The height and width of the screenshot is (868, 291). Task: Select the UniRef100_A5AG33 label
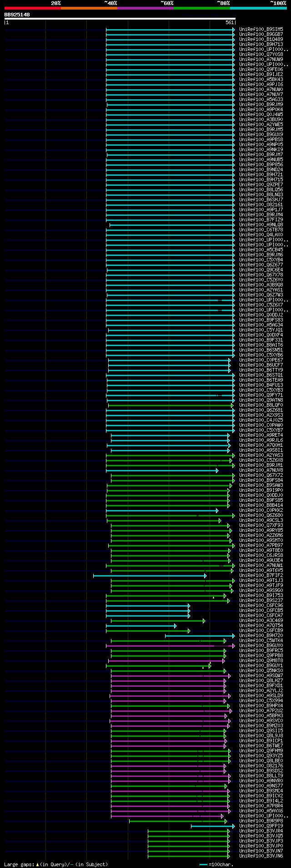point(261,99)
